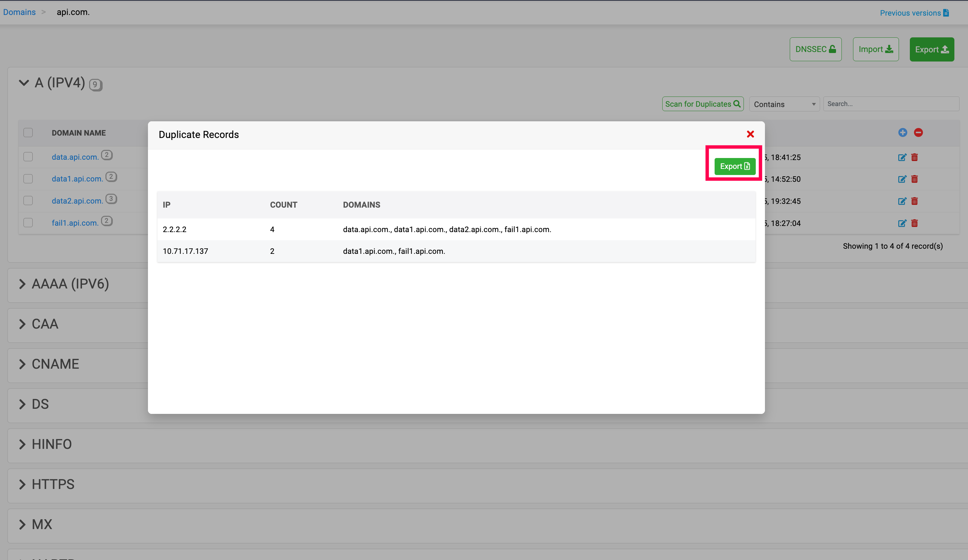Click the DNSSEC lock button
Viewport: 968px width, 560px height.
click(x=815, y=49)
